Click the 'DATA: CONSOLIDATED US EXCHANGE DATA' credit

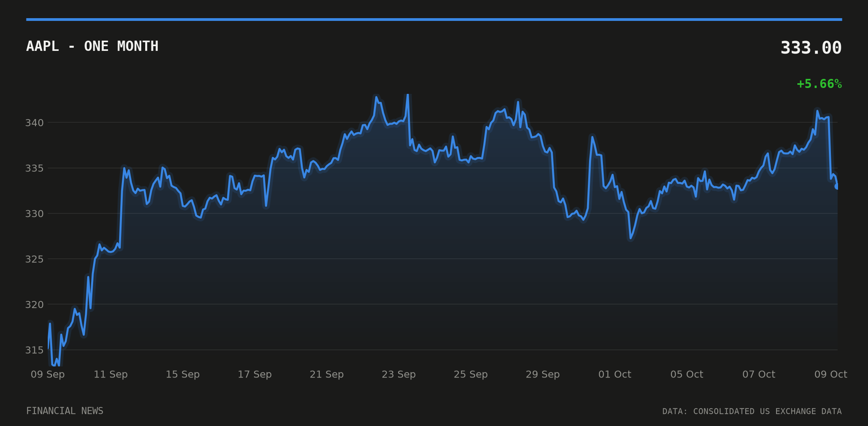[752, 411]
